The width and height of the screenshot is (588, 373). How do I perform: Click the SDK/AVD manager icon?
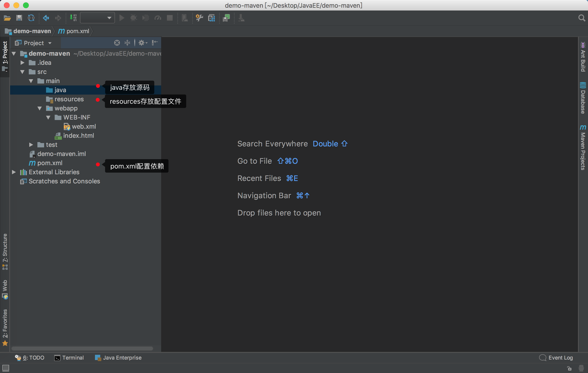tap(227, 18)
